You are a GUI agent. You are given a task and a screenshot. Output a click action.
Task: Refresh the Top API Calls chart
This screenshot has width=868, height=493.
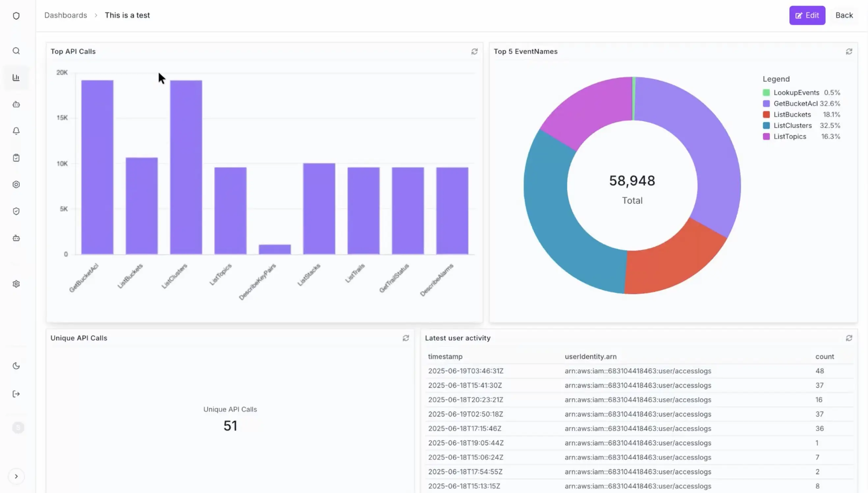coord(474,51)
